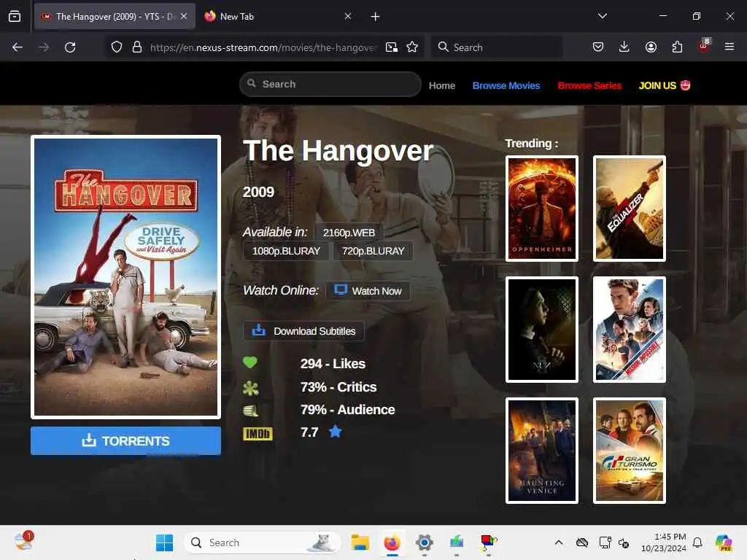The width and height of the screenshot is (747, 560).
Task: Click the Critics splat icon
Action: (251, 388)
